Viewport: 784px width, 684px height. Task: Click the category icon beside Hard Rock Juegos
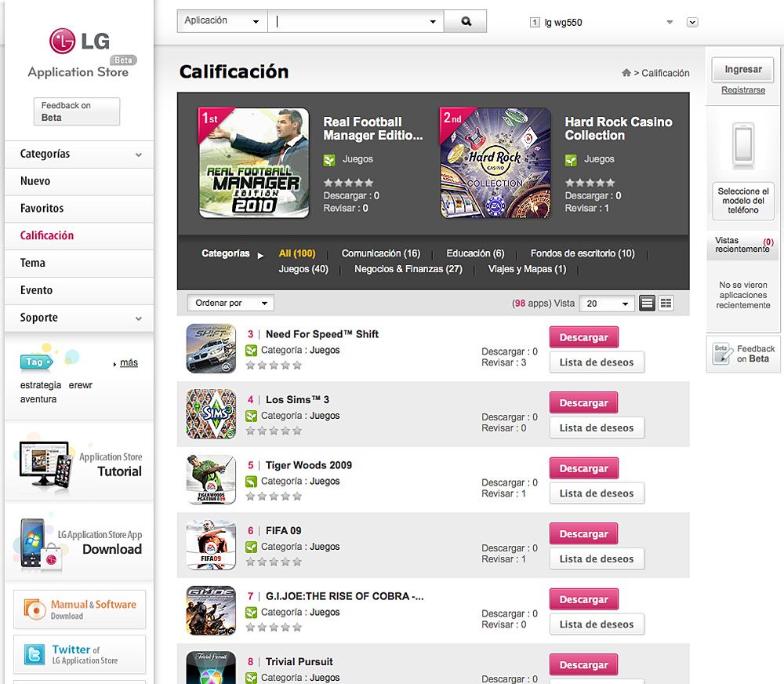coord(571,160)
